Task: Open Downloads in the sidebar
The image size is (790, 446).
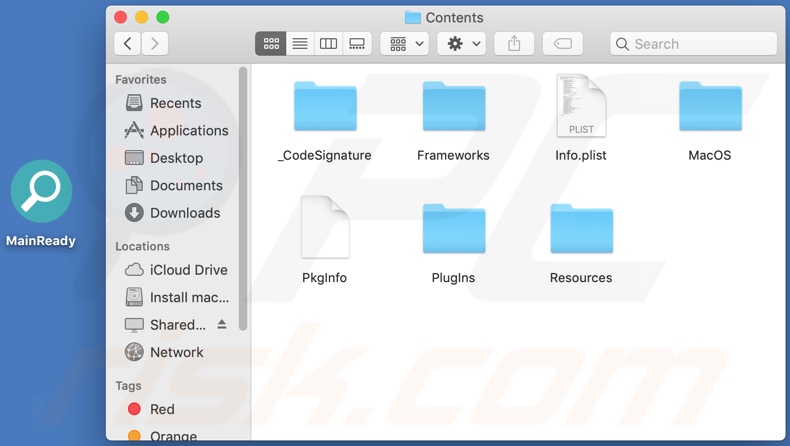Action: tap(172, 213)
